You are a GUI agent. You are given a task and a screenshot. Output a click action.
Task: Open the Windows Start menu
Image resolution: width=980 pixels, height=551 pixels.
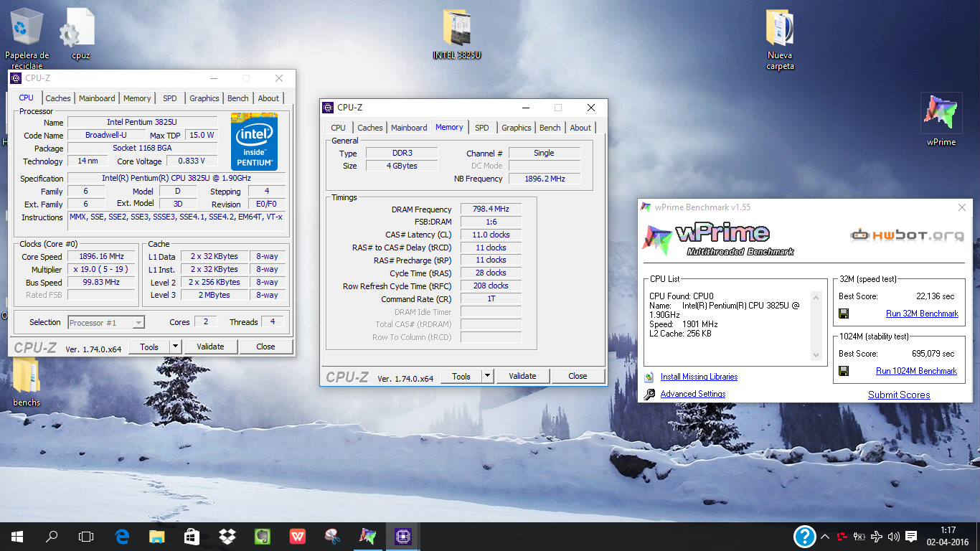(x=17, y=537)
